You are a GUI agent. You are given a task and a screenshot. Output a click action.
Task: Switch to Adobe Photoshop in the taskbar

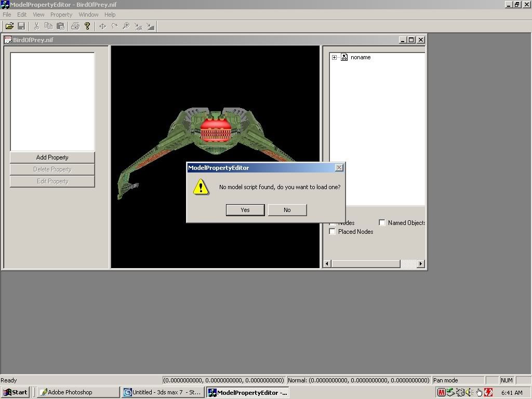click(x=78, y=392)
